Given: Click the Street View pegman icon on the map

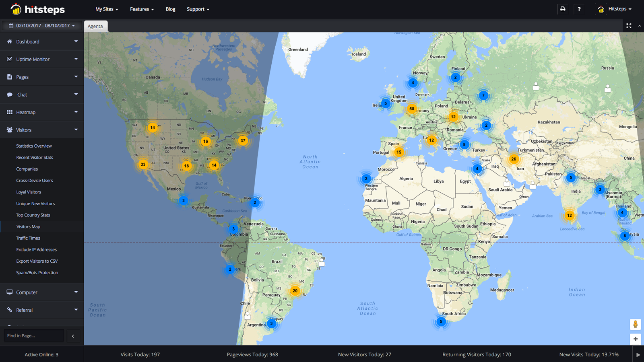Looking at the screenshot, I should (635, 324).
